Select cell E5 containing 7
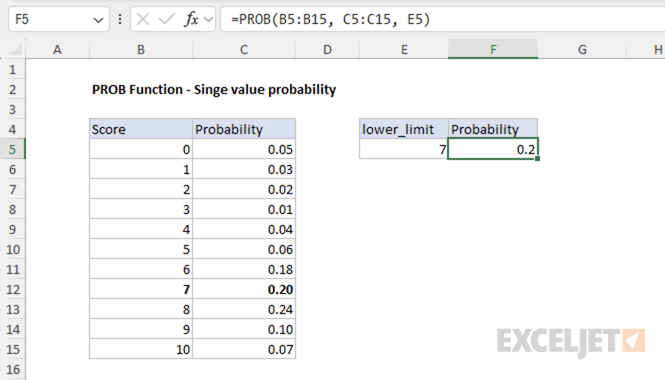Image resolution: width=665 pixels, height=380 pixels. (404, 149)
